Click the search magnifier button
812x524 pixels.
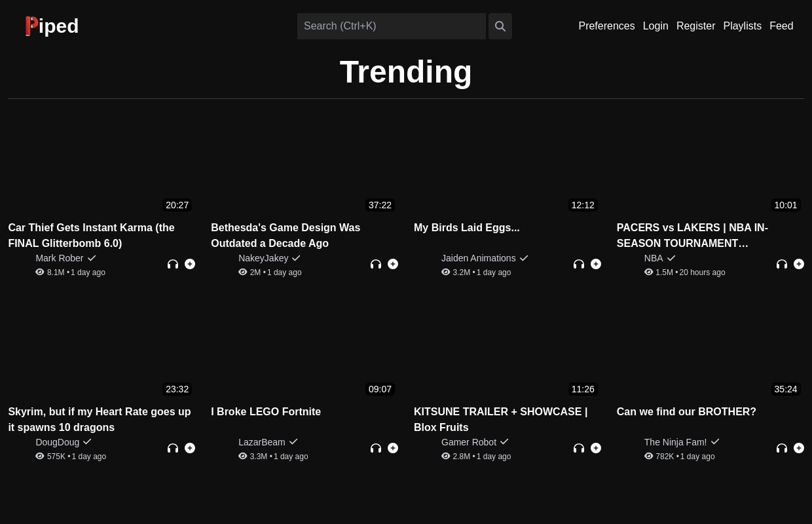click(500, 26)
